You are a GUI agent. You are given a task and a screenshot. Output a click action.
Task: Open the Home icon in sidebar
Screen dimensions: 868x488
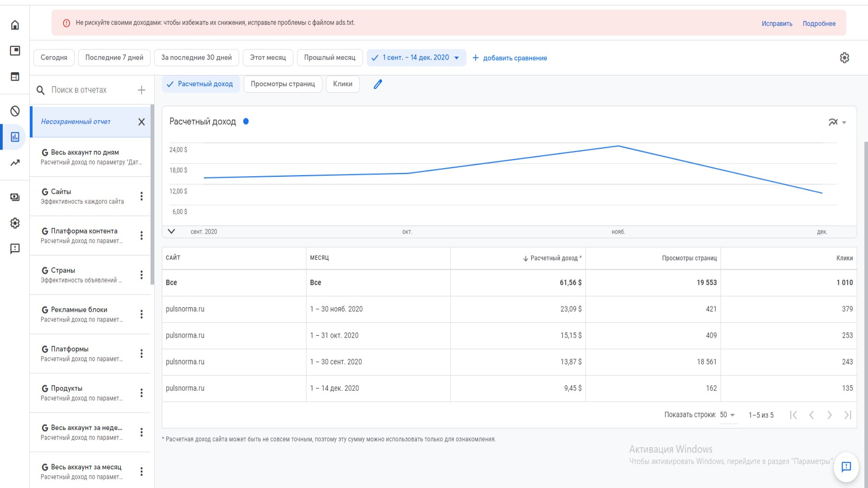coord(15,25)
